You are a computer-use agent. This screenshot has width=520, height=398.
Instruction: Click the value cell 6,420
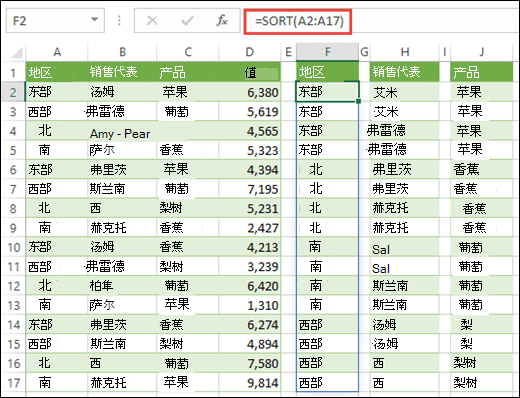tap(250, 286)
